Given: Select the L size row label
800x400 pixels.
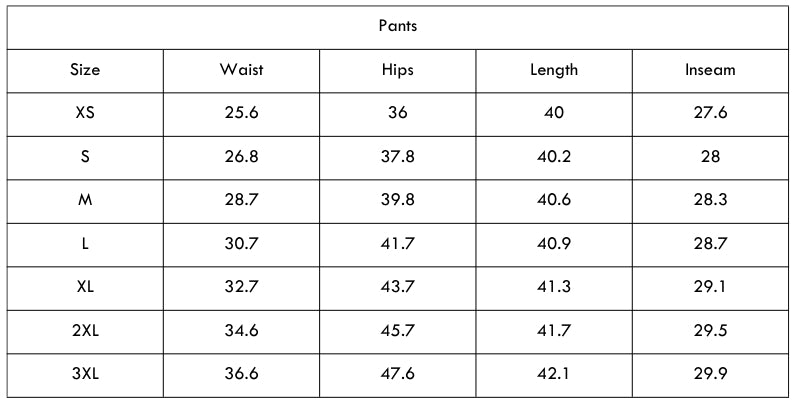Looking at the screenshot, I should pos(85,243).
